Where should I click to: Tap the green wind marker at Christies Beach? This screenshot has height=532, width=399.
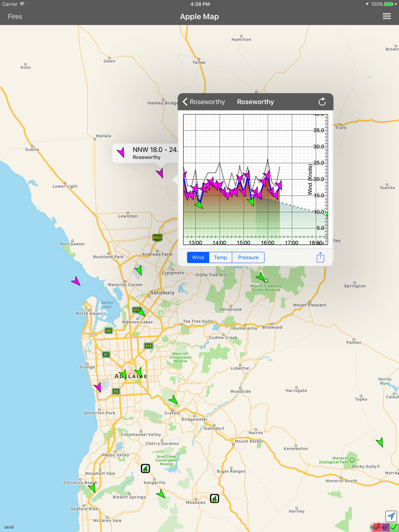[x=93, y=487]
